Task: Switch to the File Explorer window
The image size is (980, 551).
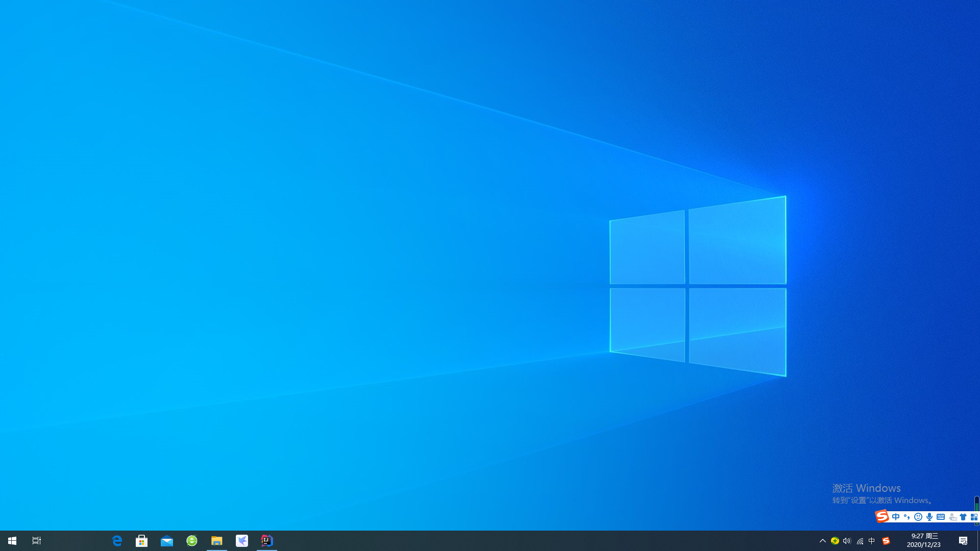Action: 217,541
